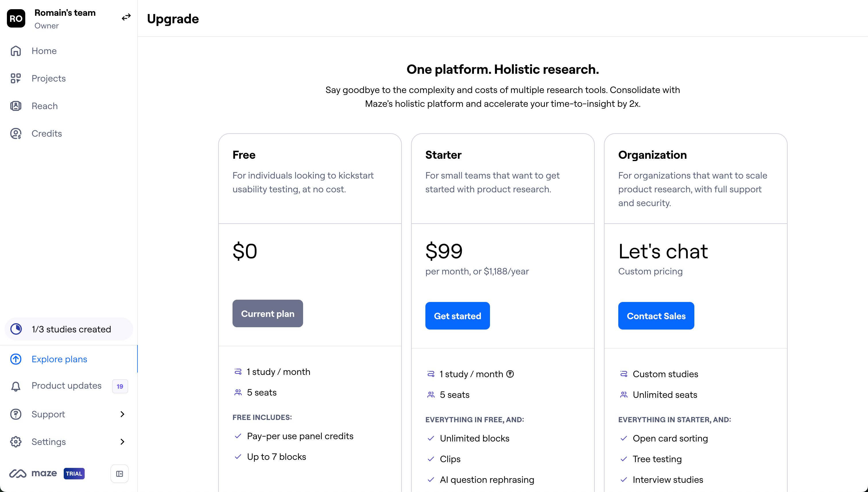The width and height of the screenshot is (868, 492).
Task: Click the Explore plans upgrade arrow icon
Action: (15, 359)
